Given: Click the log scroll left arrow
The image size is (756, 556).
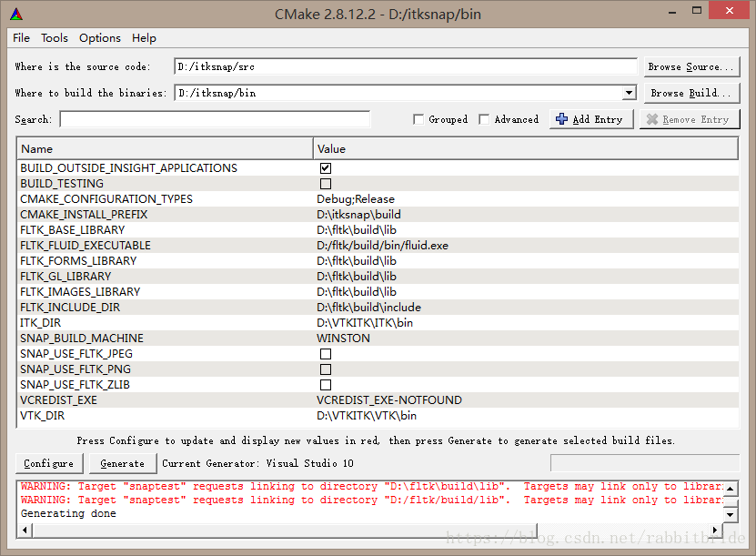Looking at the screenshot, I should pos(25,531).
